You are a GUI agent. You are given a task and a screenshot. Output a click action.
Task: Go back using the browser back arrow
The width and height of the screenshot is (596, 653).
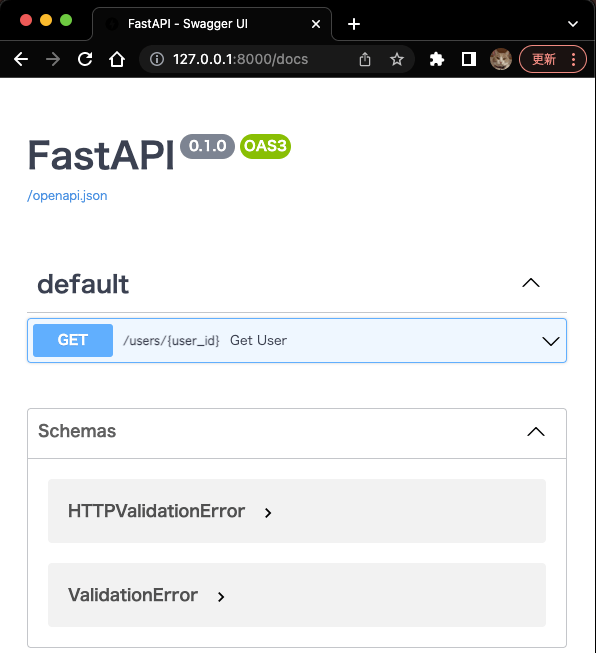tap(21, 59)
